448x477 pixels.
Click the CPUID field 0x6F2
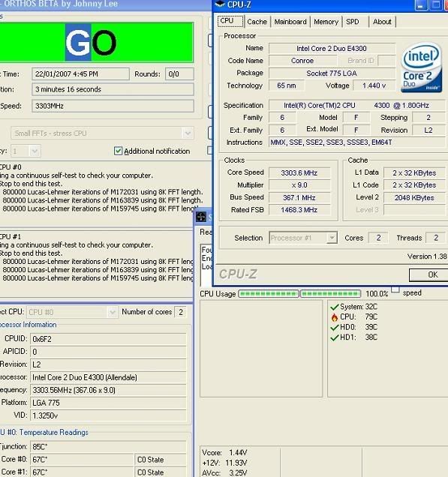(x=108, y=339)
